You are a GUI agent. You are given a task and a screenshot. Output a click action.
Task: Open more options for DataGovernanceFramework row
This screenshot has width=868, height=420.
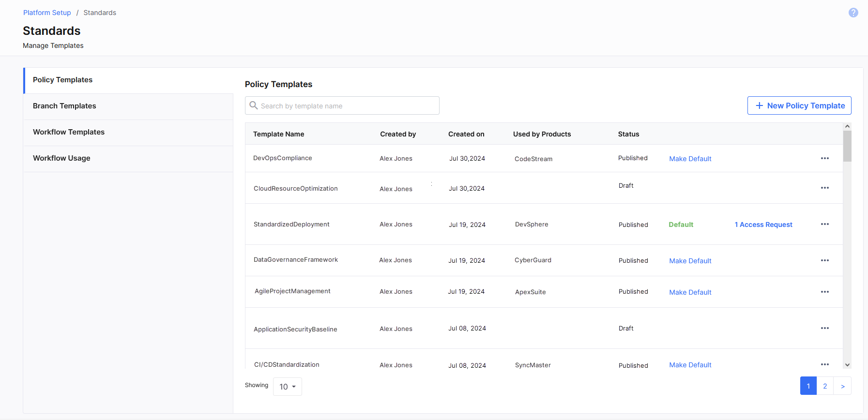(825, 260)
